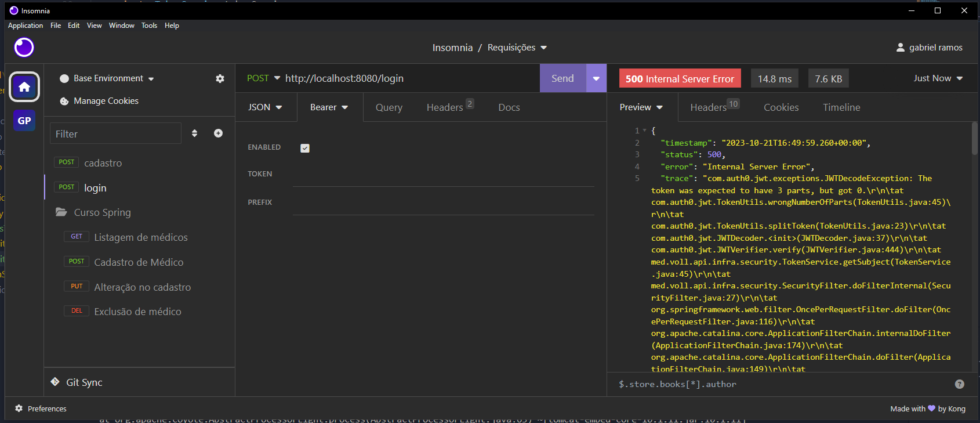Switch to response Headers tab

[714, 107]
